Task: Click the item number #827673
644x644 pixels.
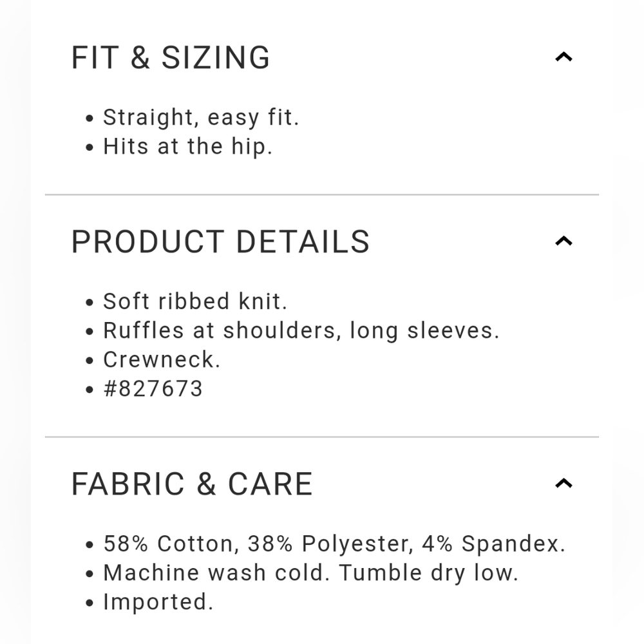Action: coord(153,389)
